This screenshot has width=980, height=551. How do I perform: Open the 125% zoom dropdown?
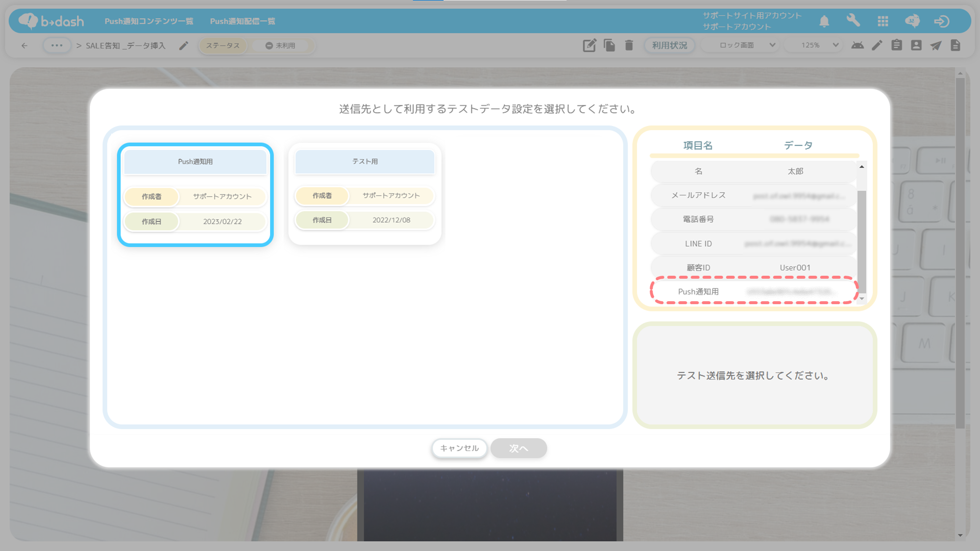tap(820, 45)
